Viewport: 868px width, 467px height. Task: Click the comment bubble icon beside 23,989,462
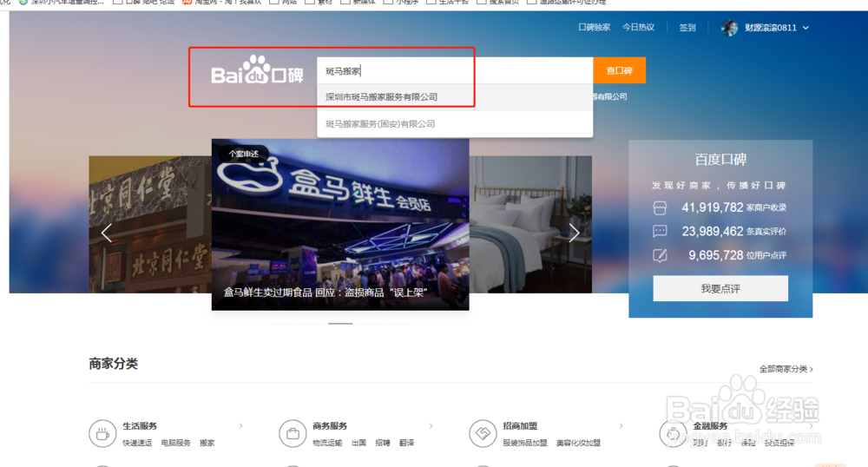(660, 231)
